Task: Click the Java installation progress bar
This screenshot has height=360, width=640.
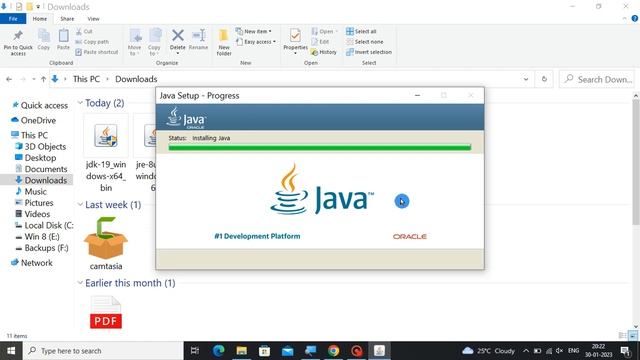Action: [320, 147]
